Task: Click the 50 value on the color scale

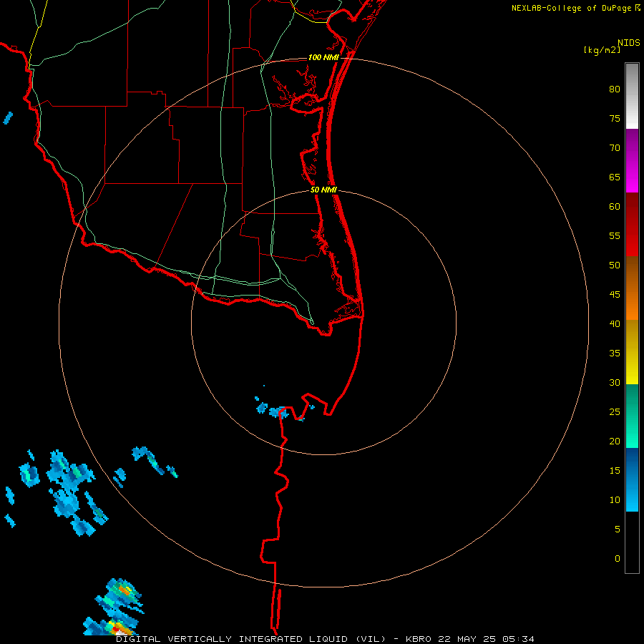Action: [x=615, y=265]
